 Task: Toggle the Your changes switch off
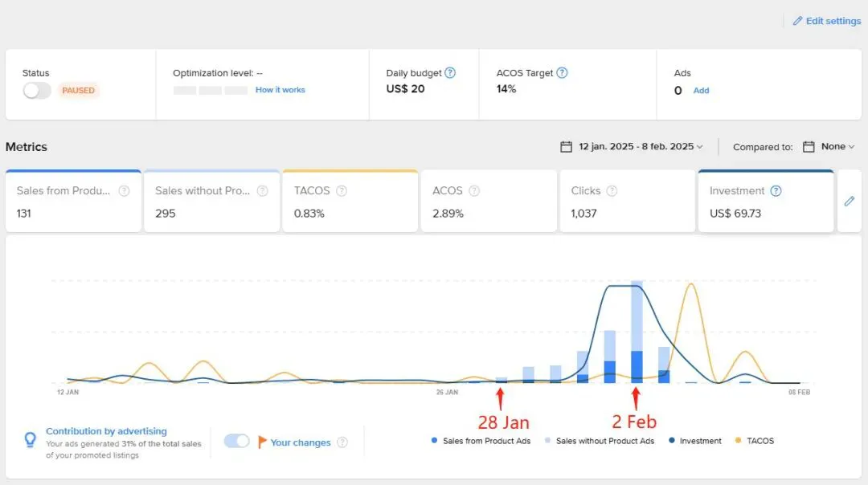237,441
